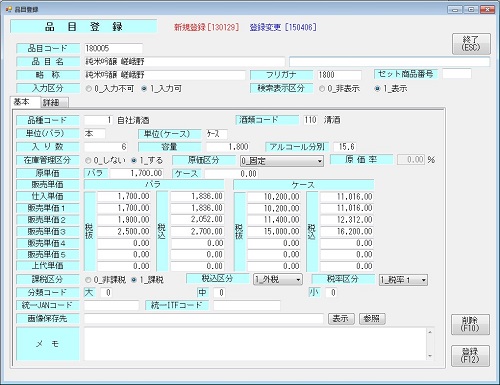The height and width of the screenshot is (385, 500).
Task: Click the 酒類コード field showing 110
Action: point(310,120)
